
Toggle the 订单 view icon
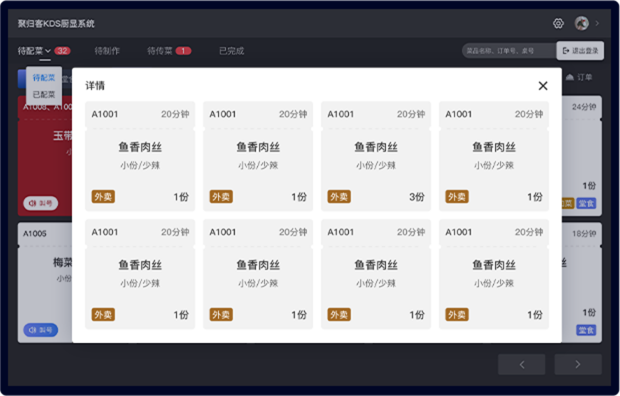pyautogui.click(x=579, y=77)
